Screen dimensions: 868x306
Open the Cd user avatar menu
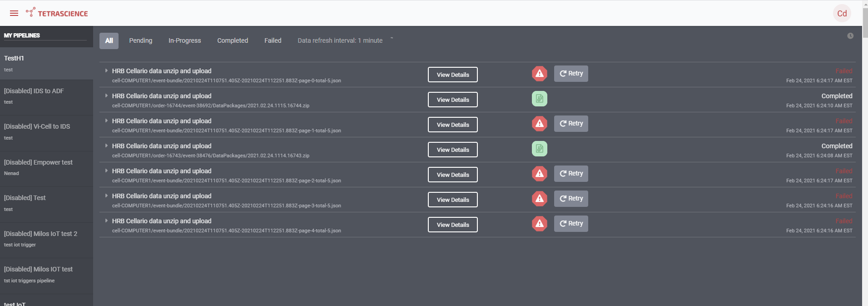tap(842, 13)
